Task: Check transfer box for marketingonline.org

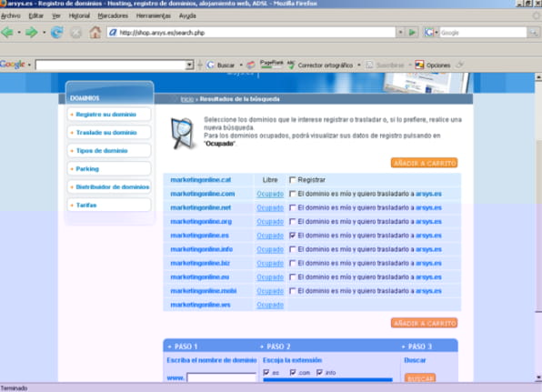Action: click(x=293, y=221)
